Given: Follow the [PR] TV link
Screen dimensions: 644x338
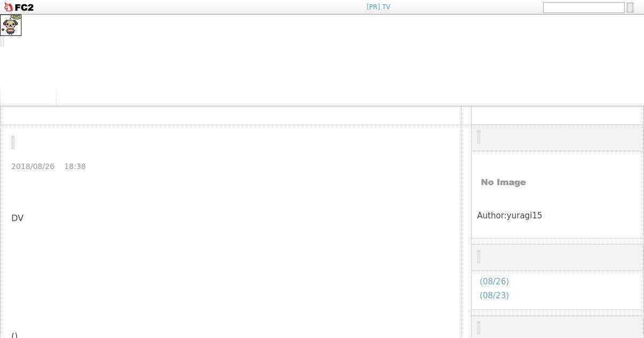Looking at the screenshot, I should (378, 7).
